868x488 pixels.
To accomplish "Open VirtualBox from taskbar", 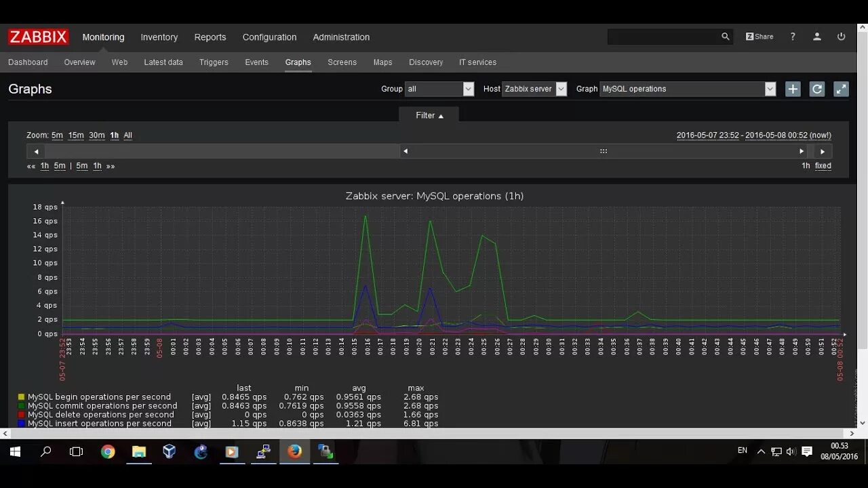I will coord(170,451).
